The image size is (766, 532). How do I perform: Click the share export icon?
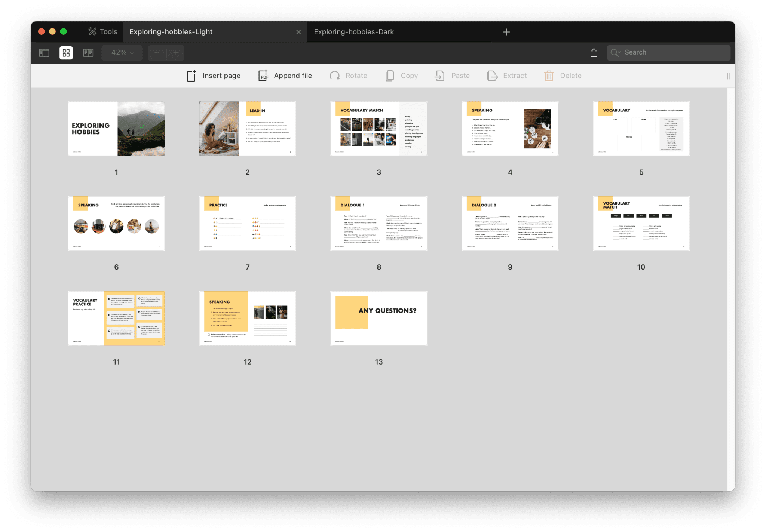coord(594,53)
